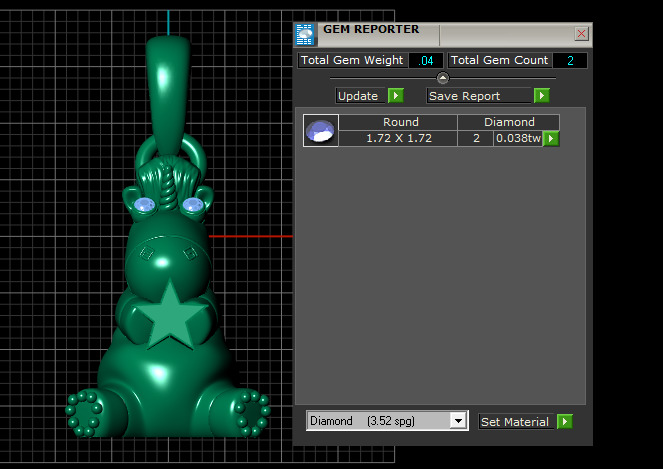Run Update with its green arrow

pos(396,96)
